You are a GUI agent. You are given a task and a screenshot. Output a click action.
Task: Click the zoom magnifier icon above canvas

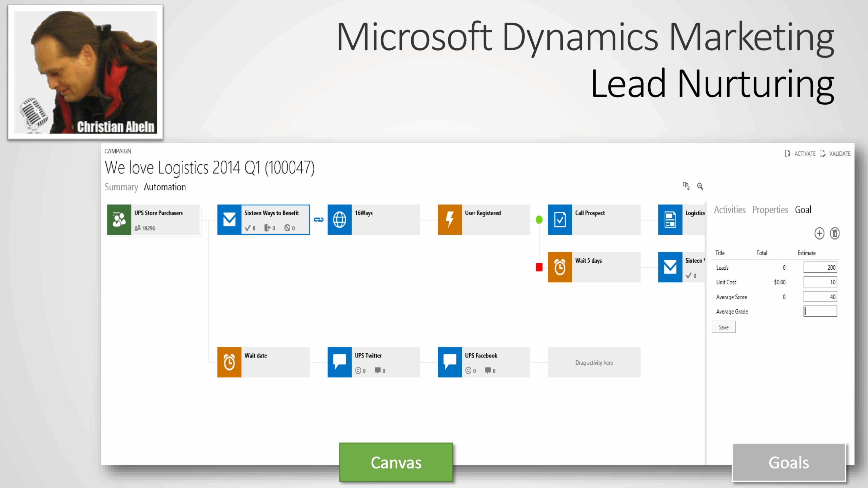click(700, 186)
